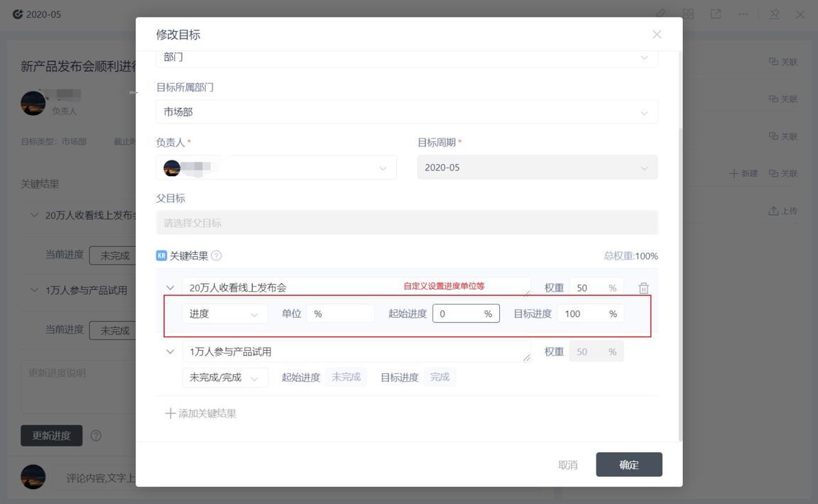Click the KR badge icon before 关键结果

(x=161, y=256)
